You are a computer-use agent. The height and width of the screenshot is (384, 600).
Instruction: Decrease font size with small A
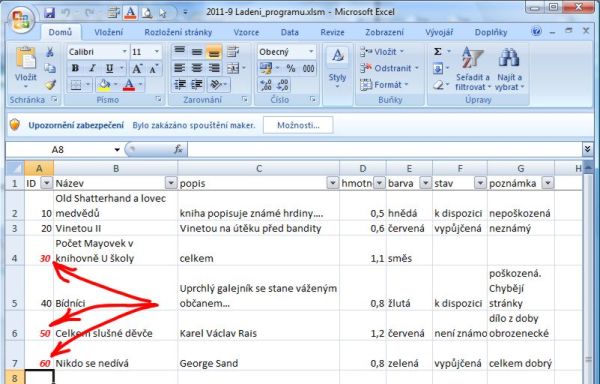154,69
